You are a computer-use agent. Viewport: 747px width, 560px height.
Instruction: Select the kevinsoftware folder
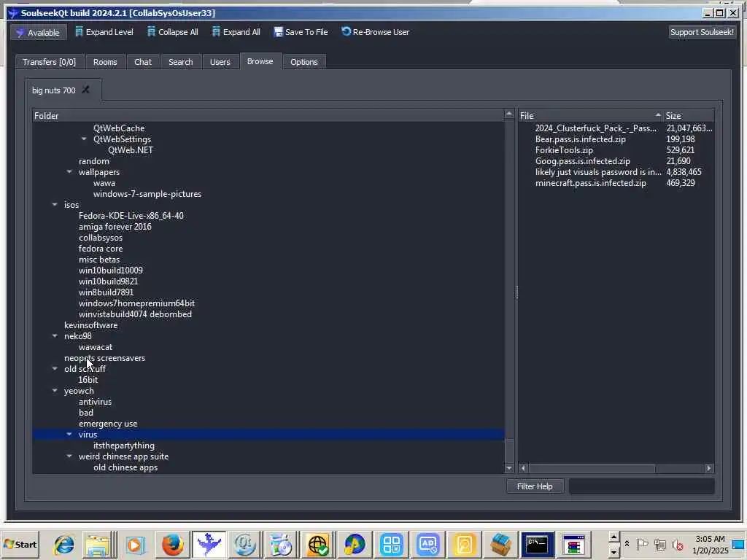[x=91, y=325]
